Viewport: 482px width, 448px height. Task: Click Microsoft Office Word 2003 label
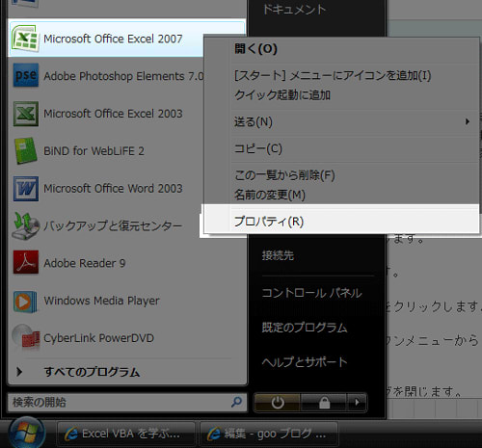pos(113,189)
